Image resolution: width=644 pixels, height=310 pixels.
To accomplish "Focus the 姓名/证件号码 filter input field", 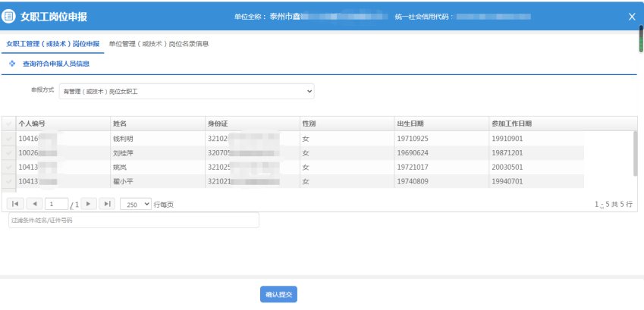I will click(x=133, y=220).
